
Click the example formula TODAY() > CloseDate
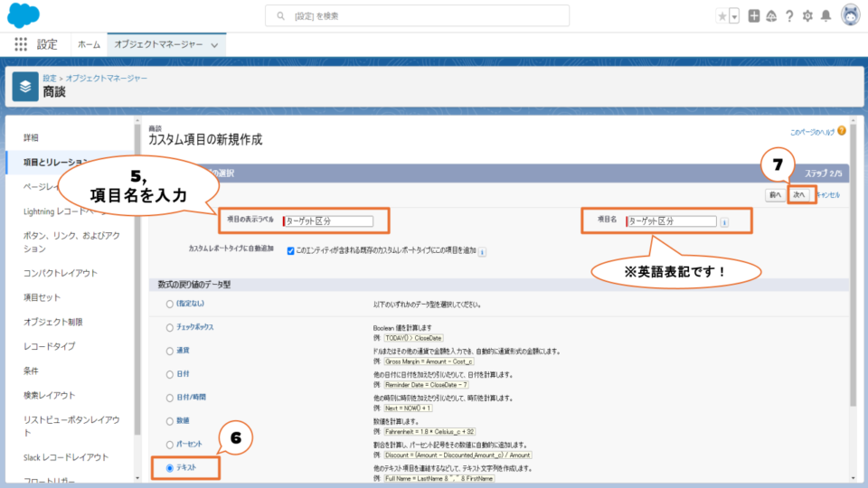coord(413,338)
